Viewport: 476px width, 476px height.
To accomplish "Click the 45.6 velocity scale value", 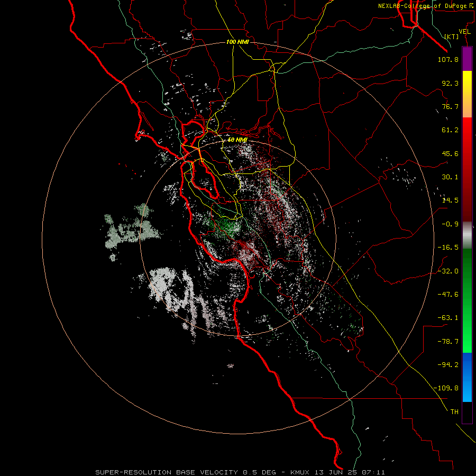I will point(450,153).
